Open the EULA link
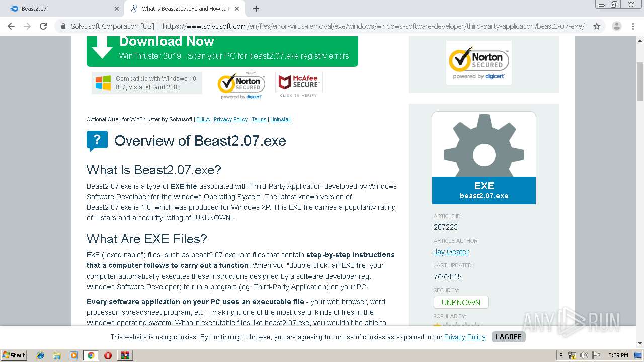Viewport: 644px width, 362px height. (x=203, y=119)
